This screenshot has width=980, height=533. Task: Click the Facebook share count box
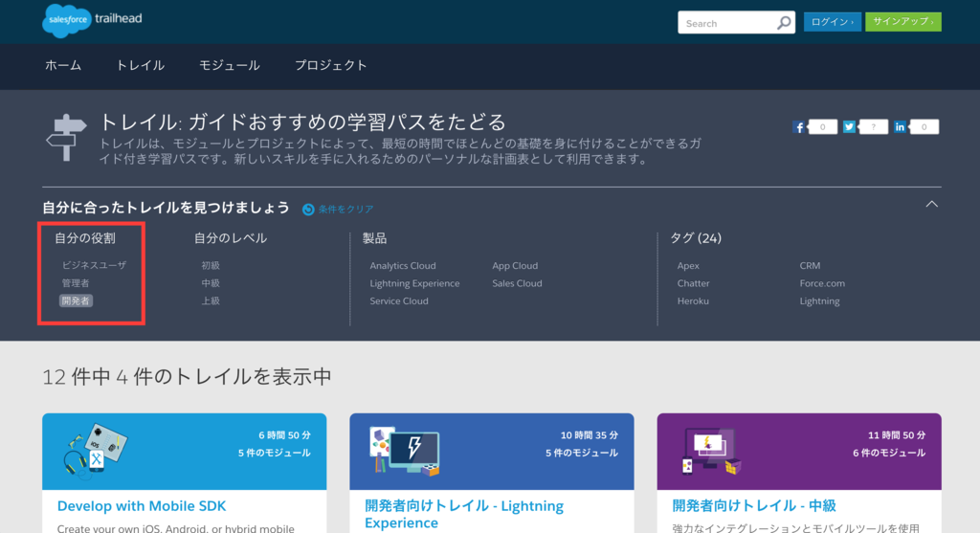822,127
